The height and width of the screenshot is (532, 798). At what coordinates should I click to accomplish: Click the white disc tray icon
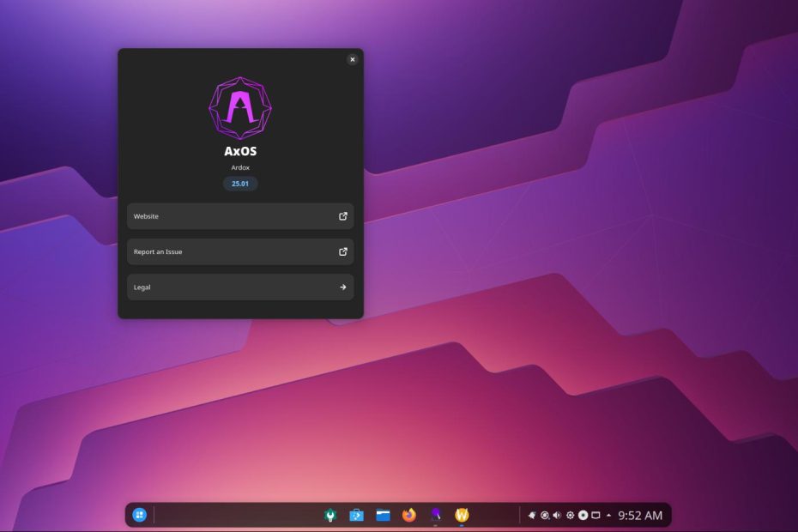[x=583, y=515]
